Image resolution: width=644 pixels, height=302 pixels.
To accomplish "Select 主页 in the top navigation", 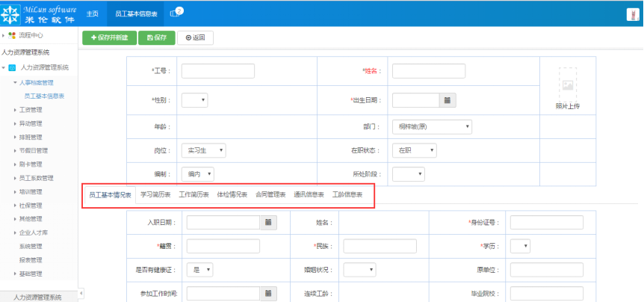I will 93,14.
